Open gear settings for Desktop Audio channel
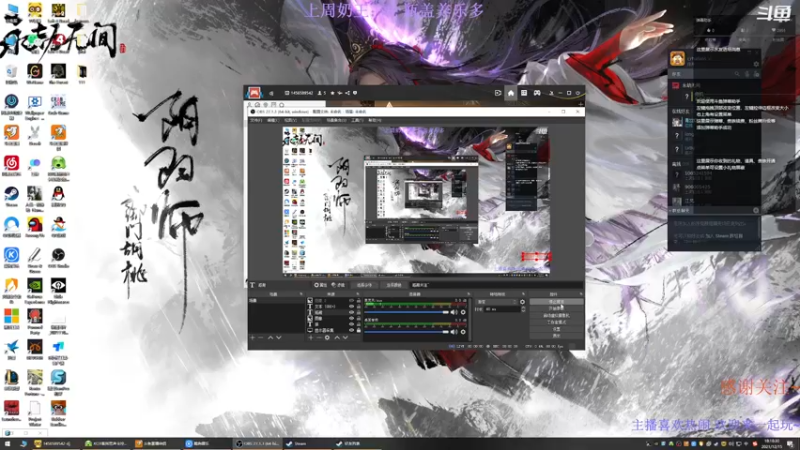 463,332
